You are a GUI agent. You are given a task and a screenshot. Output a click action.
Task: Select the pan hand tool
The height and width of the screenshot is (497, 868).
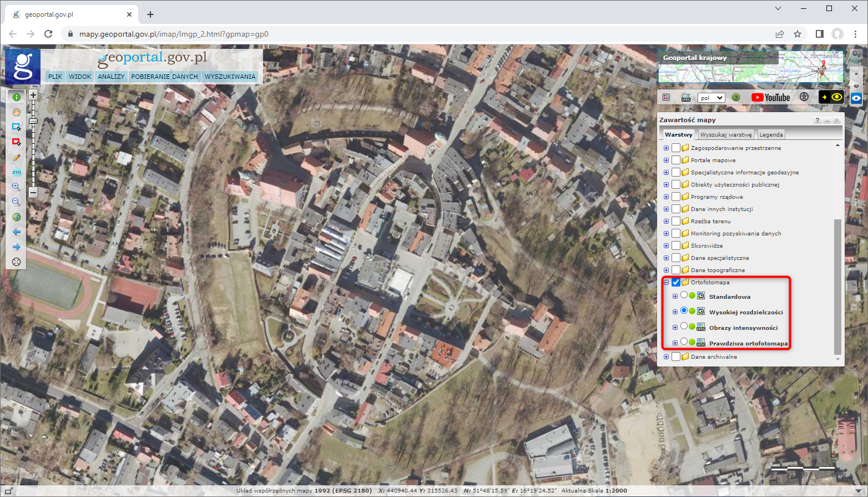pyautogui.click(x=16, y=112)
